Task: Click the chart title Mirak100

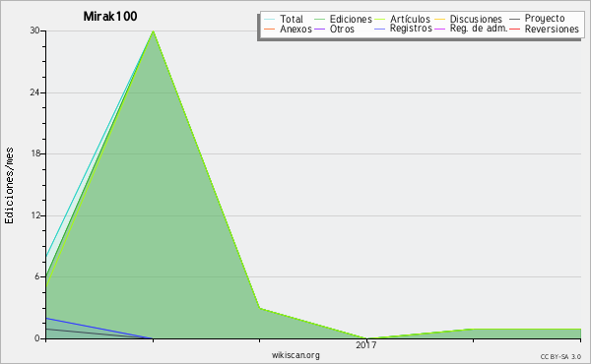Action: (x=110, y=16)
